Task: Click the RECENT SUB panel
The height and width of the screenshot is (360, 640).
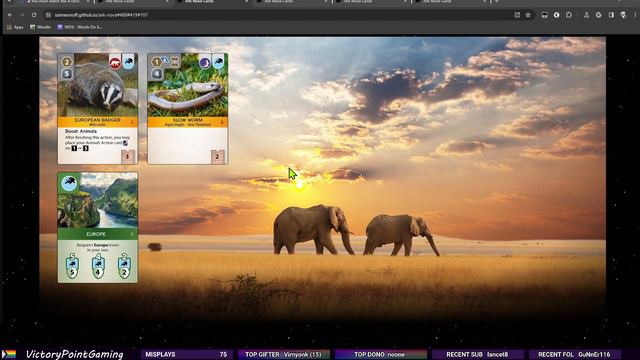Action: (x=478, y=354)
